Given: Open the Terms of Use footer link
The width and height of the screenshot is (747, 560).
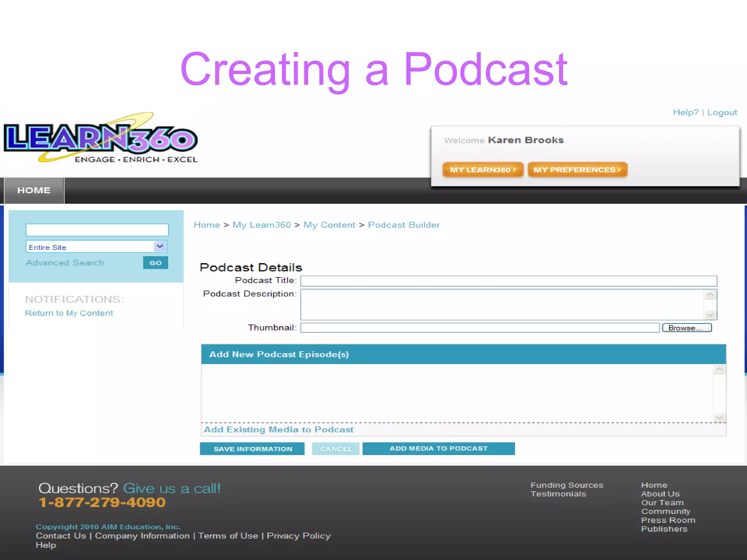Looking at the screenshot, I should coord(228,536).
